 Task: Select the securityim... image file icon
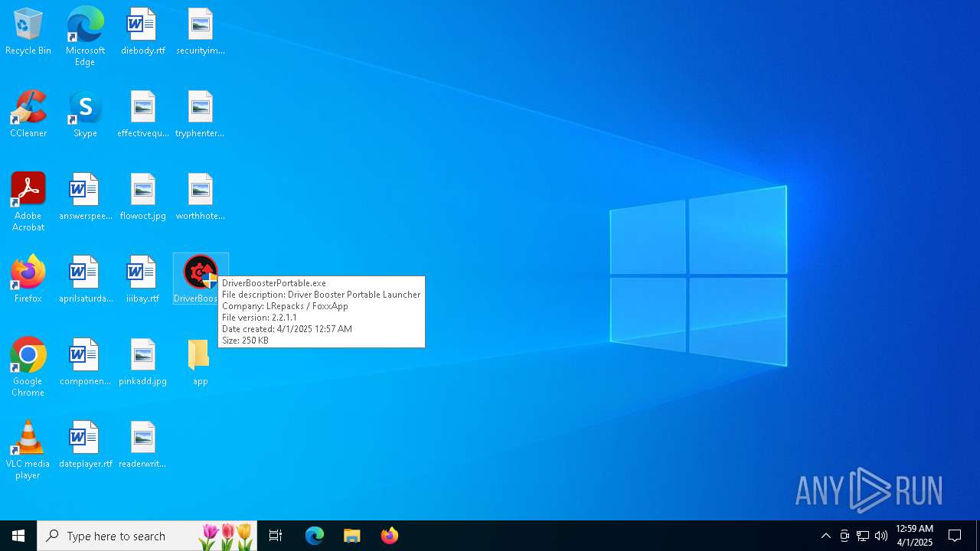click(200, 32)
